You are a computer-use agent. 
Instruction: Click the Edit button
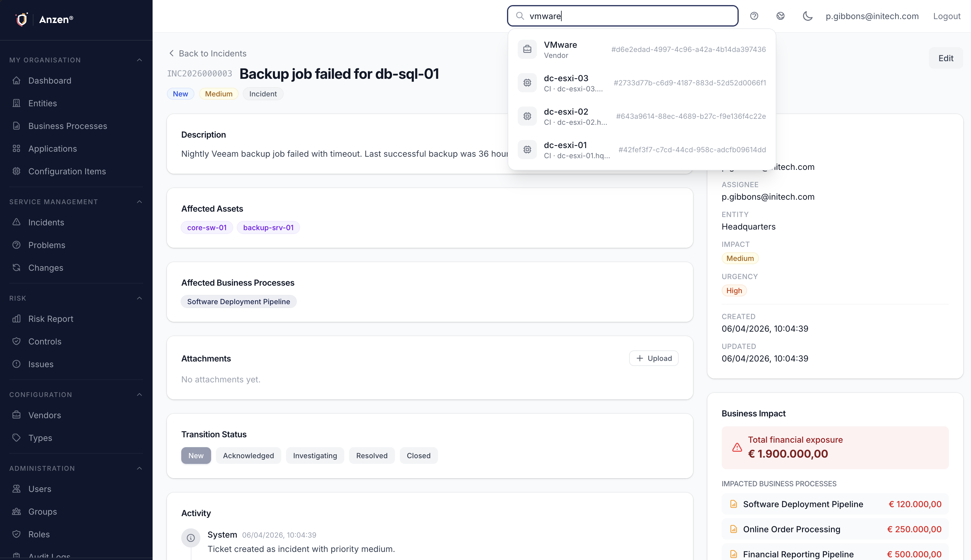(x=946, y=58)
